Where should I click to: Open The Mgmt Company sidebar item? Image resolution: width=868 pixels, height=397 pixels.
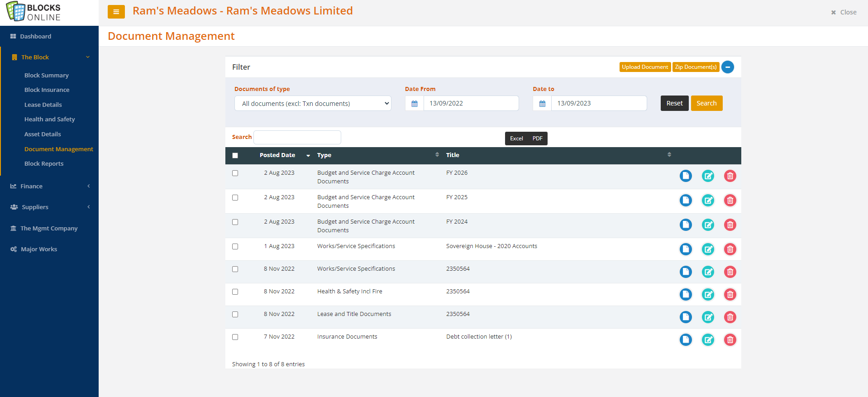coord(49,228)
